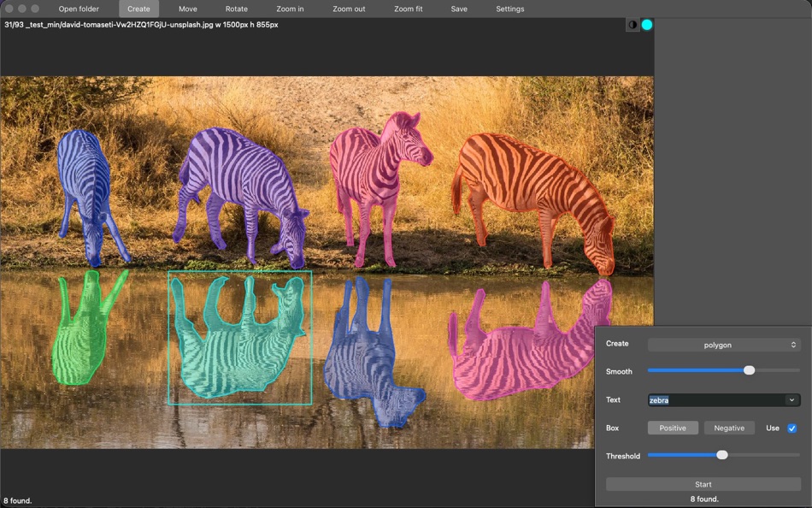Switch to the Move tool

point(188,9)
